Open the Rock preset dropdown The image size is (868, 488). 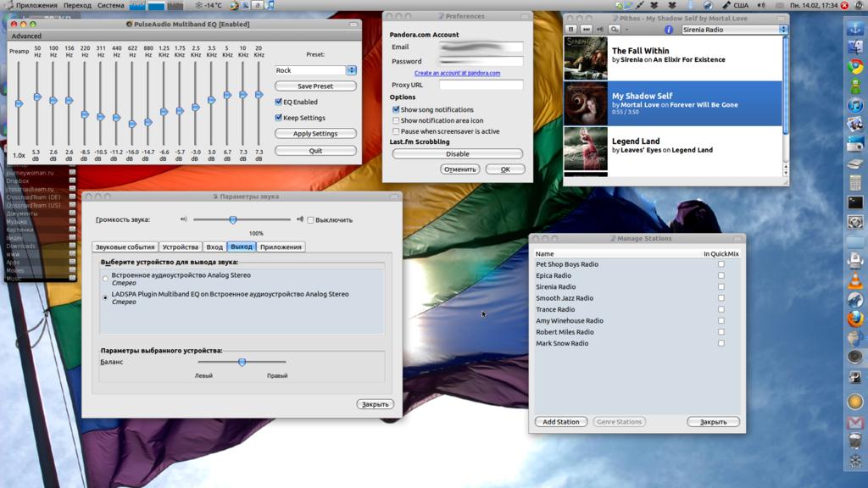point(315,70)
